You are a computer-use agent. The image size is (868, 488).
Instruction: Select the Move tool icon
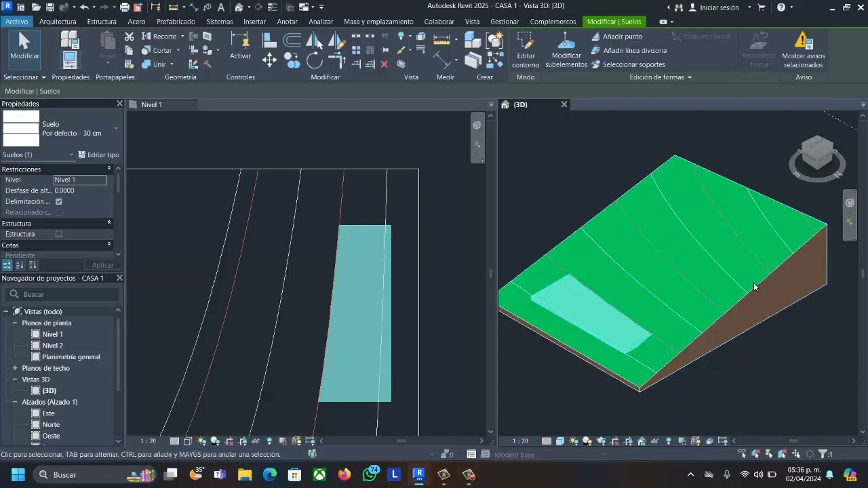pos(269,60)
